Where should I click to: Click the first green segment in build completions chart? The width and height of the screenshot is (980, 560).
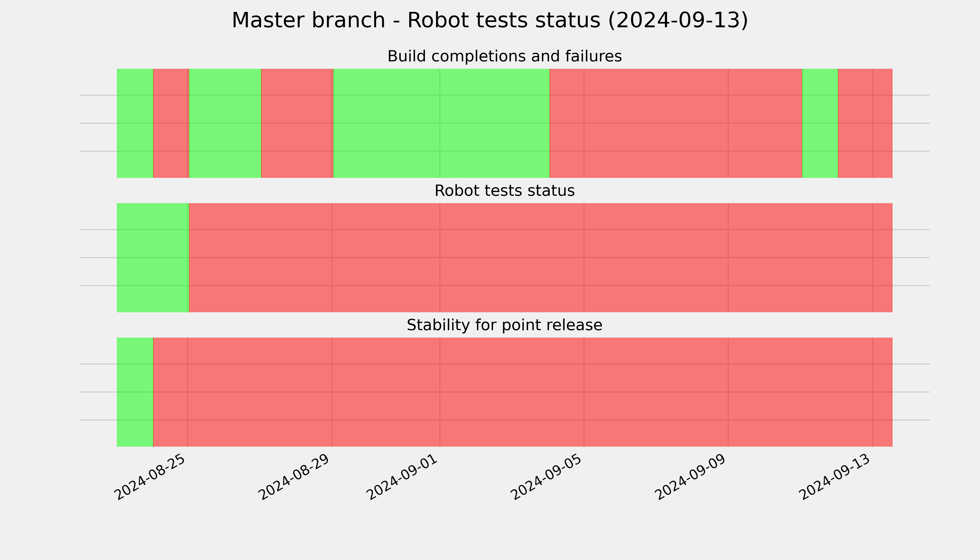pos(135,123)
